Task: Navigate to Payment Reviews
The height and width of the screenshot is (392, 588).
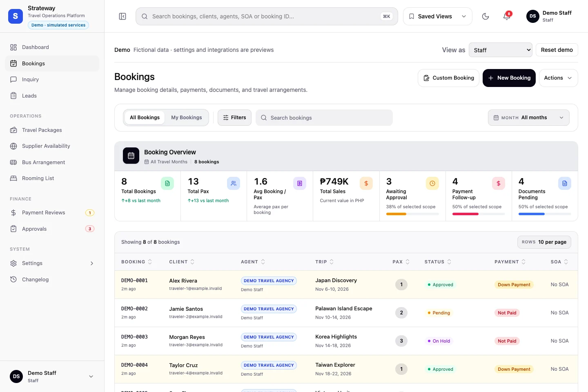Action: coord(52,213)
